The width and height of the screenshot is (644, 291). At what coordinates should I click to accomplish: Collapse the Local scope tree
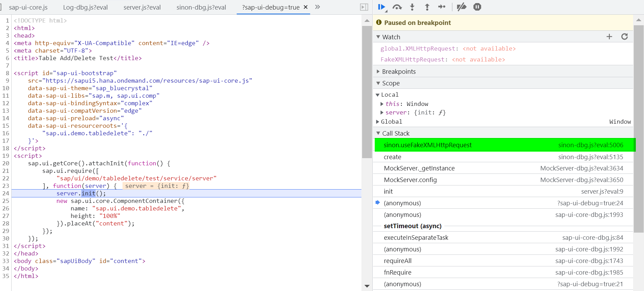coord(377,95)
